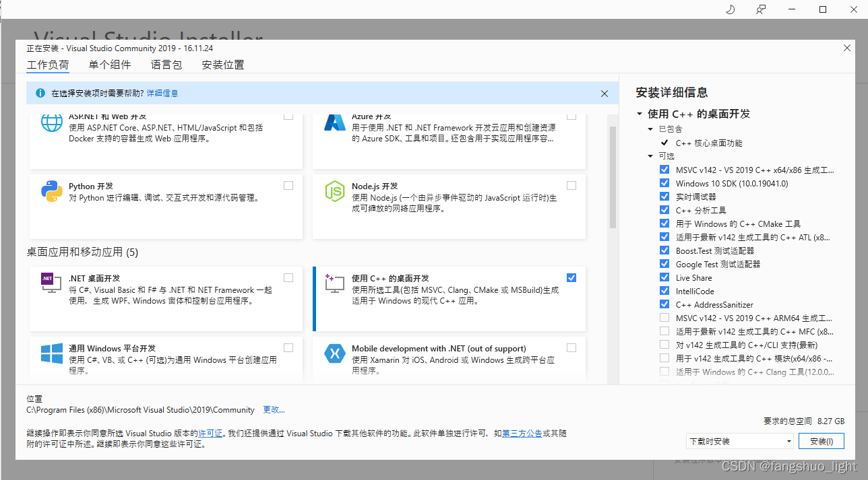The width and height of the screenshot is (868, 480).
Task: Click the night mode moon icon in title bar
Action: point(730,9)
